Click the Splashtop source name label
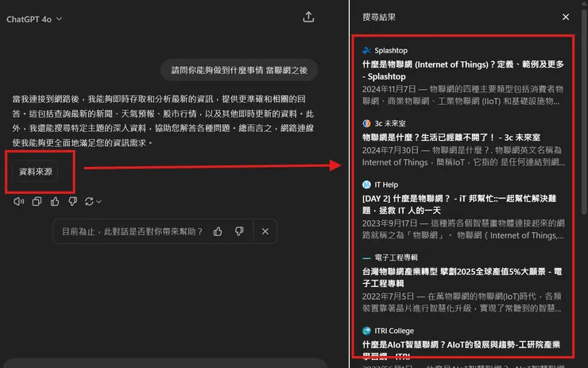The width and height of the screenshot is (588, 368). coord(391,50)
